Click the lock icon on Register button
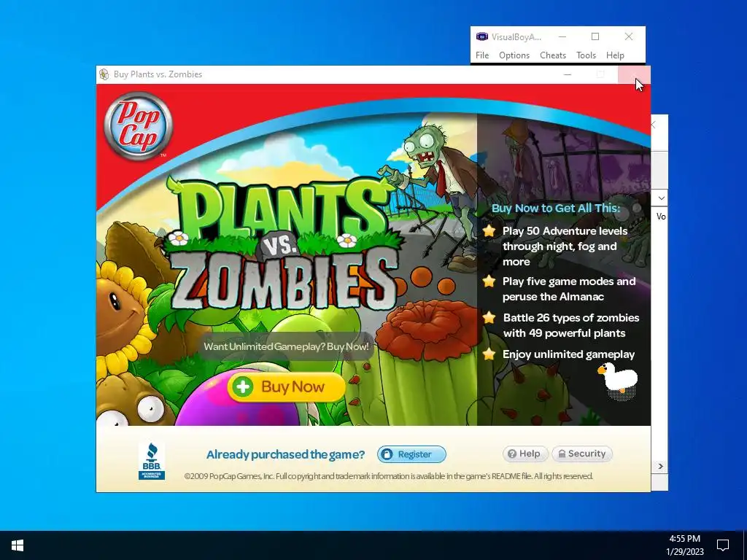747x560 pixels. 387,454
